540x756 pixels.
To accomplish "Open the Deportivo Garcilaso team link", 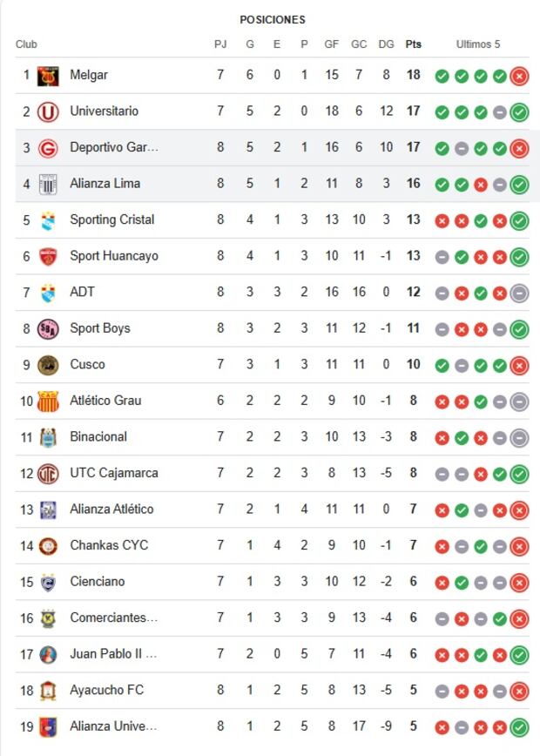I will 114,147.
